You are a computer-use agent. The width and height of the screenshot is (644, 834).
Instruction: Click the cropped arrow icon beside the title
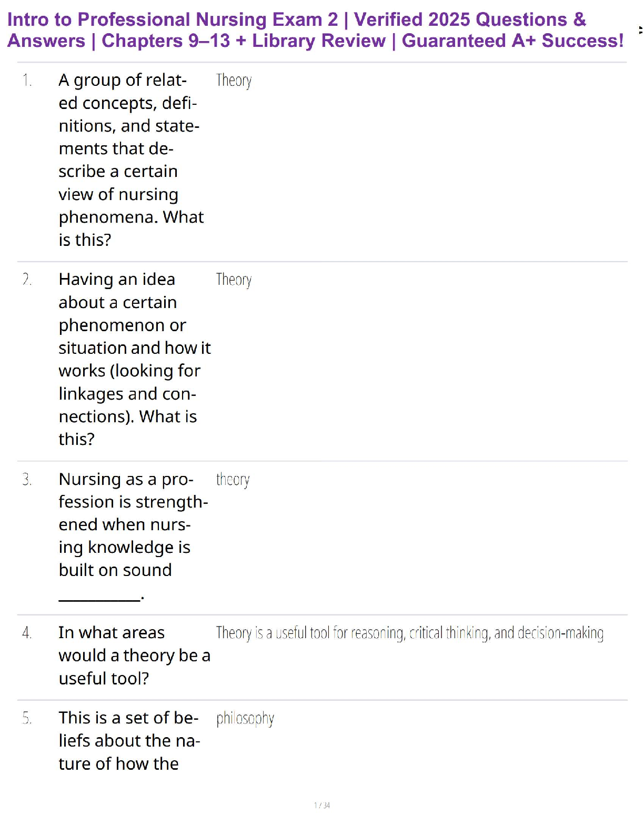click(640, 30)
